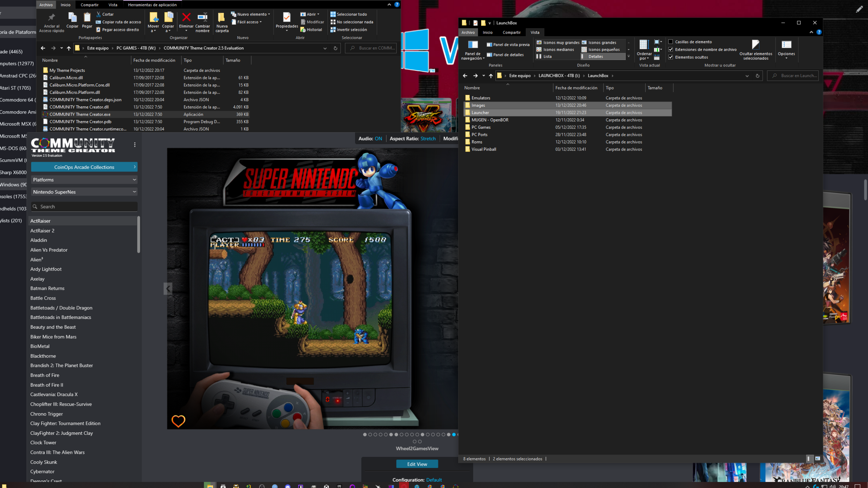The height and width of the screenshot is (488, 868).
Task: Click three-dot menu icon in Theme Creator
Action: pos(135,145)
